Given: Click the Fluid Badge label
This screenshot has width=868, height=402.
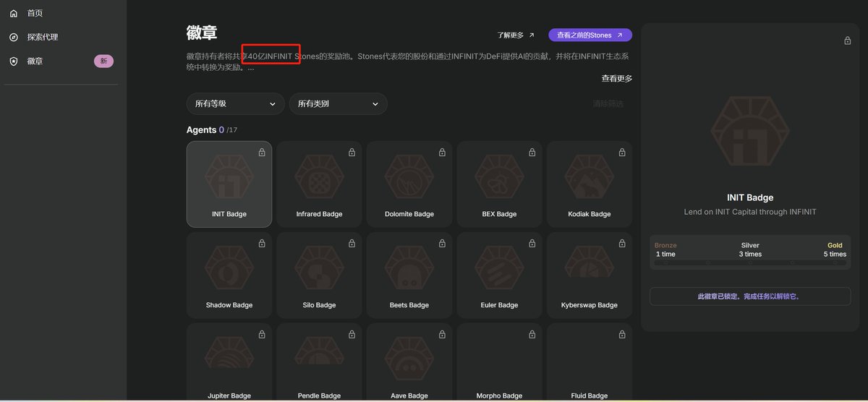Looking at the screenshot, I should [590, 396].
